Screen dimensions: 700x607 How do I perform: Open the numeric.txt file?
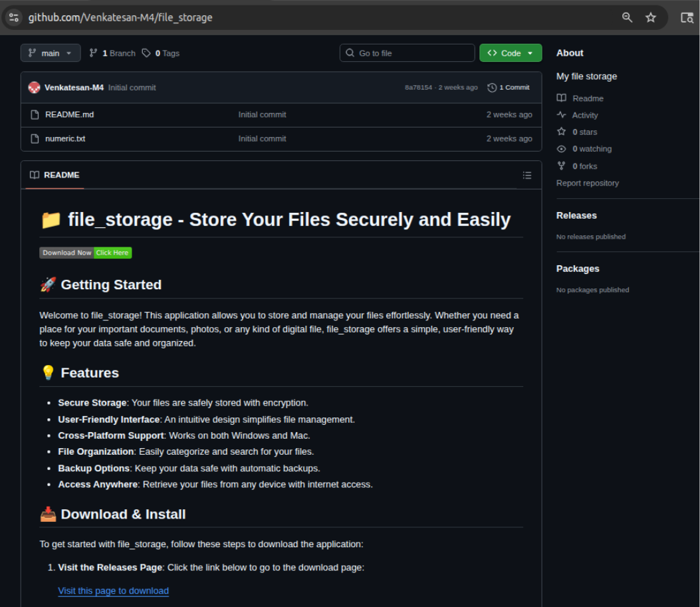coord(65,139)
